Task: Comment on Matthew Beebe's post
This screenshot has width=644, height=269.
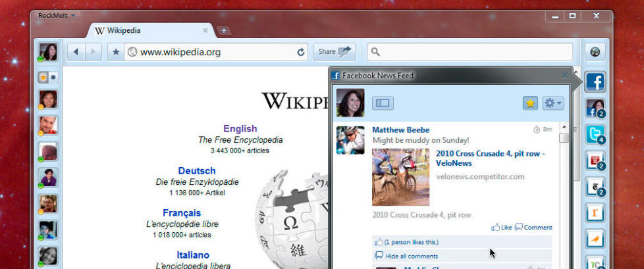Action: point(533,227)
